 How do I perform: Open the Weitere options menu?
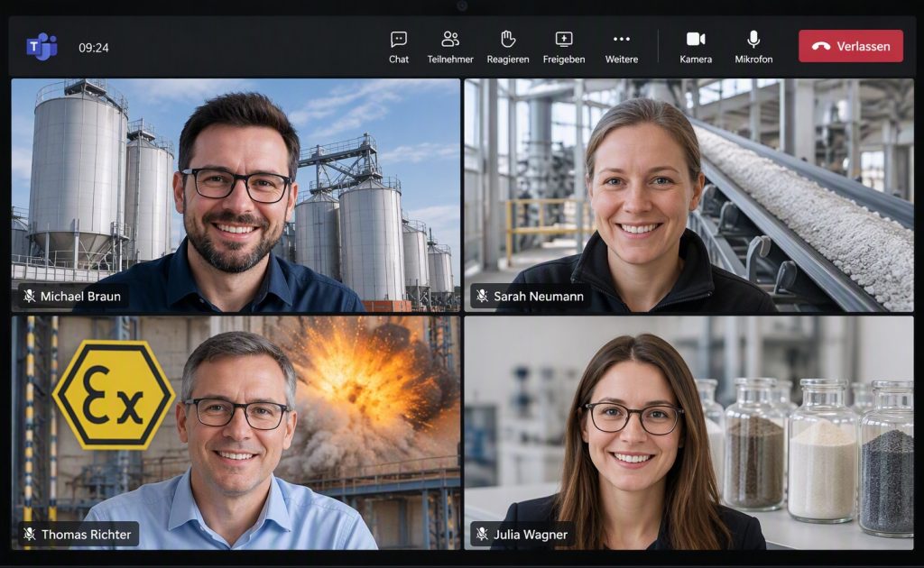click(622, 47)
